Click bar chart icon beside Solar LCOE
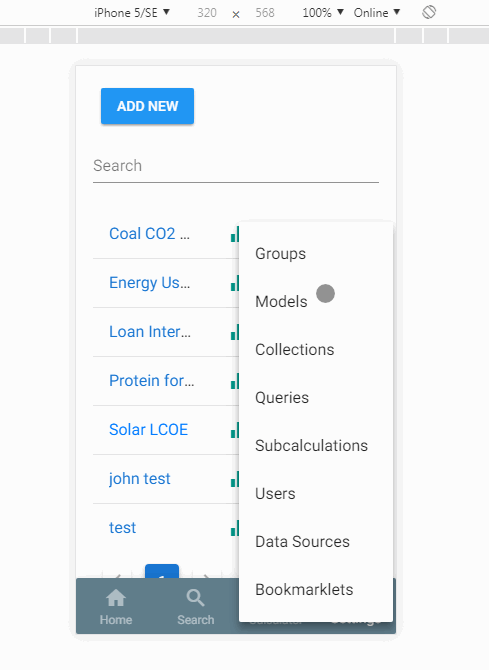The image size is (489, 670). (x=235, y=430)
